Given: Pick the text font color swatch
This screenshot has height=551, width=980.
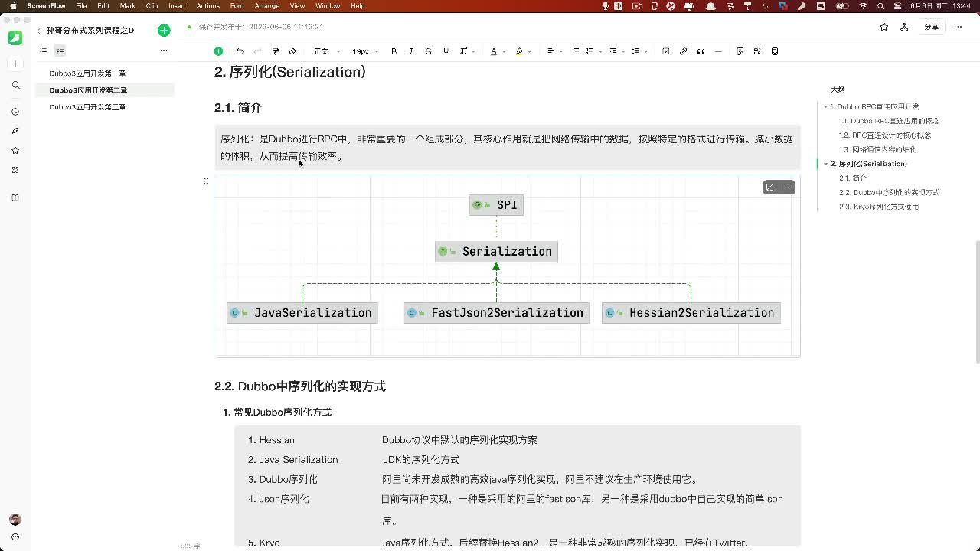Looking at the screenshot, I should (x=494, y=51).
